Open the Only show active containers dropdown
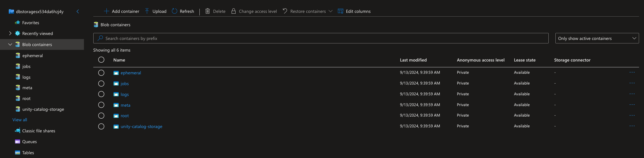This screenshot has width=644, height=158. [x=597, y=38]
